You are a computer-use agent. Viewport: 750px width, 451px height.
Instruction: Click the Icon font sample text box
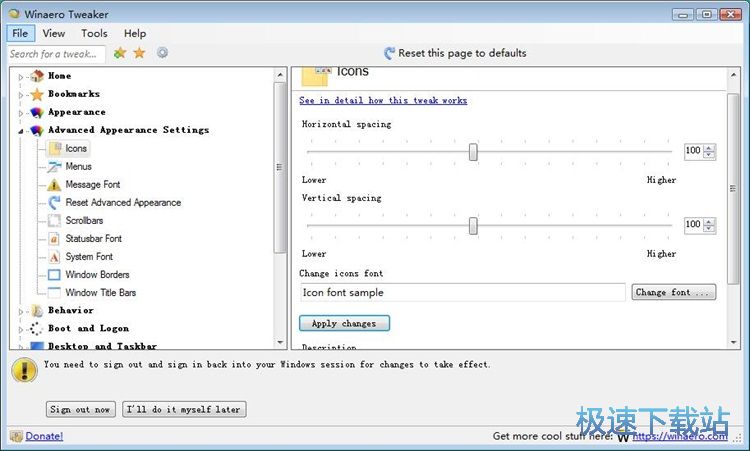tap(463, 292)
